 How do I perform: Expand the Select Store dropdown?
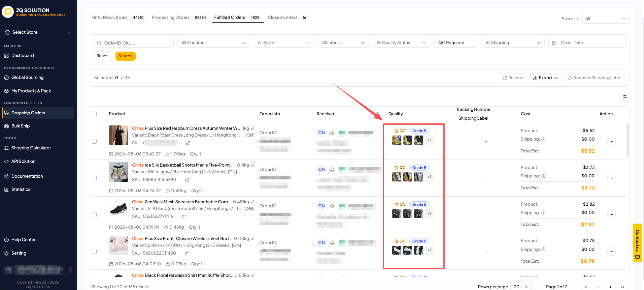click(x=38, y=32)
